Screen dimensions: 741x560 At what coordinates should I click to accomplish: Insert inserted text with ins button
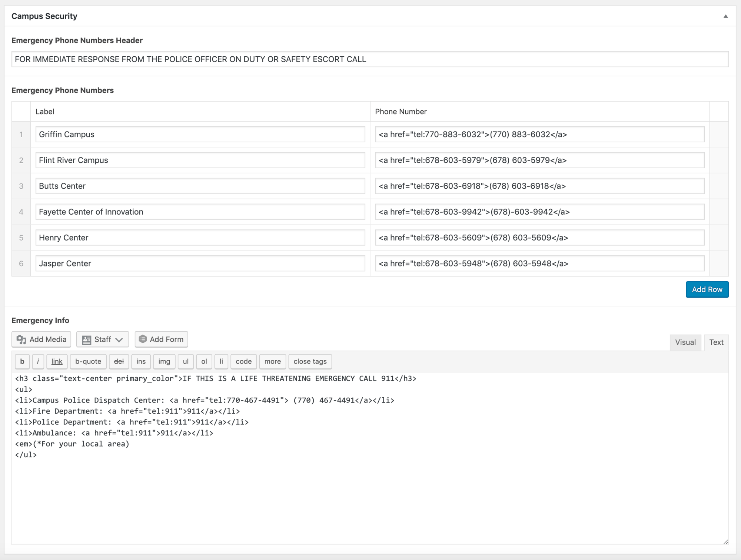pos(141,361)
